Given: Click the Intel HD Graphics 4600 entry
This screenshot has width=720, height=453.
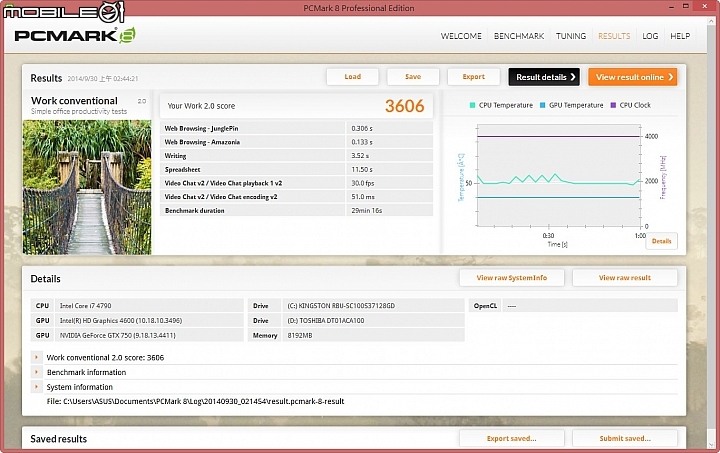Looking at the screenshot, I should 149,320.
